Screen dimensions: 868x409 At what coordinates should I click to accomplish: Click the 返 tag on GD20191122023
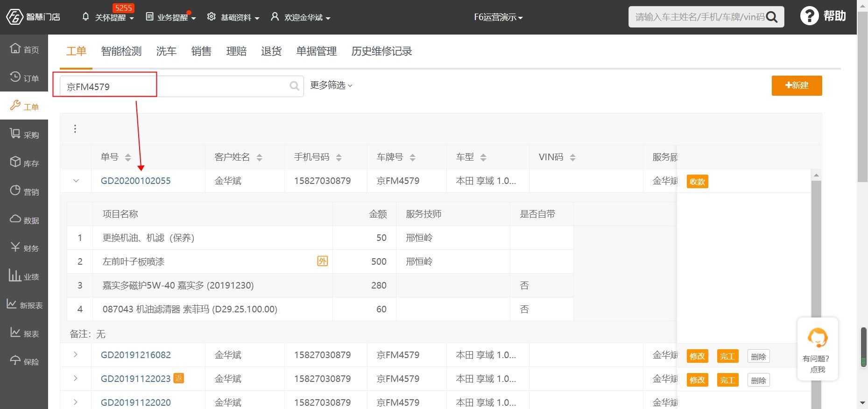coord(178,378)
